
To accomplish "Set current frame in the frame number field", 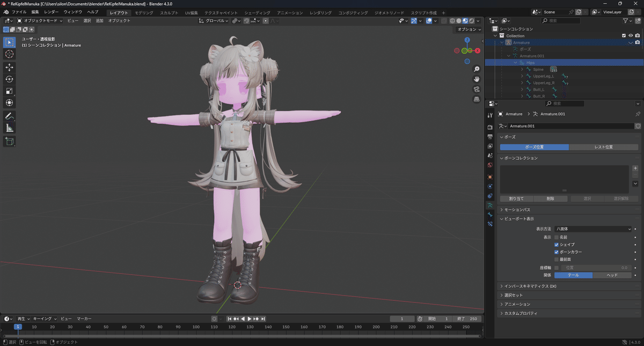I will 402,318.
